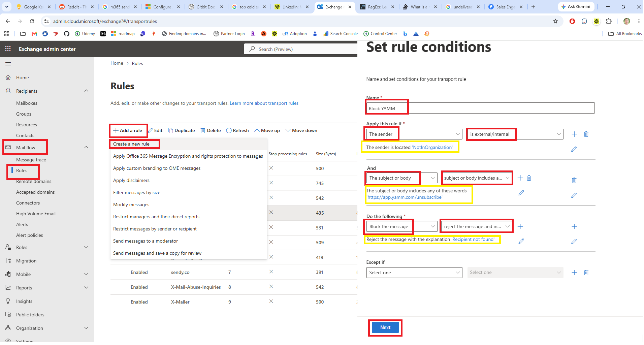
Task: Delete the Except if exception trash icon
Action: coord(586,273)
